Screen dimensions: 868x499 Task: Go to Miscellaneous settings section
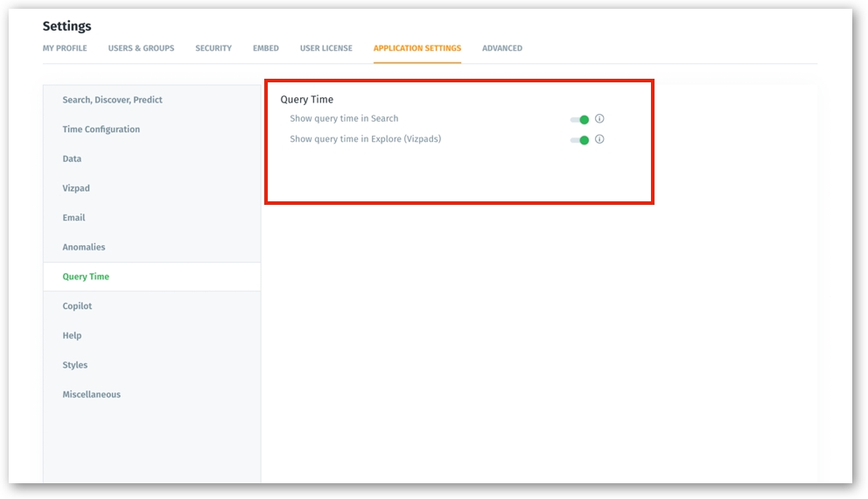[x=91, y=395]
